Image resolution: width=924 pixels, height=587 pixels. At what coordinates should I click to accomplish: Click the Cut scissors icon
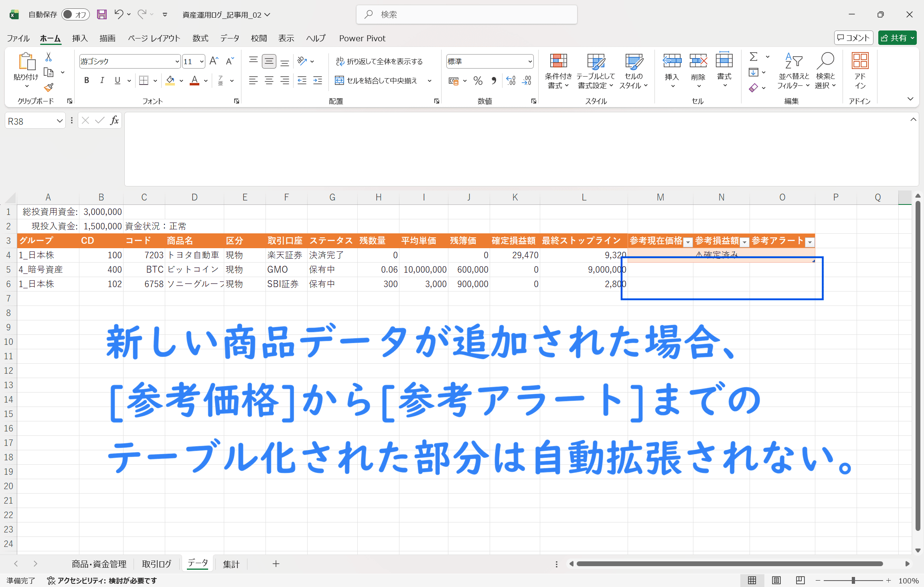click(x=49, y=57)
